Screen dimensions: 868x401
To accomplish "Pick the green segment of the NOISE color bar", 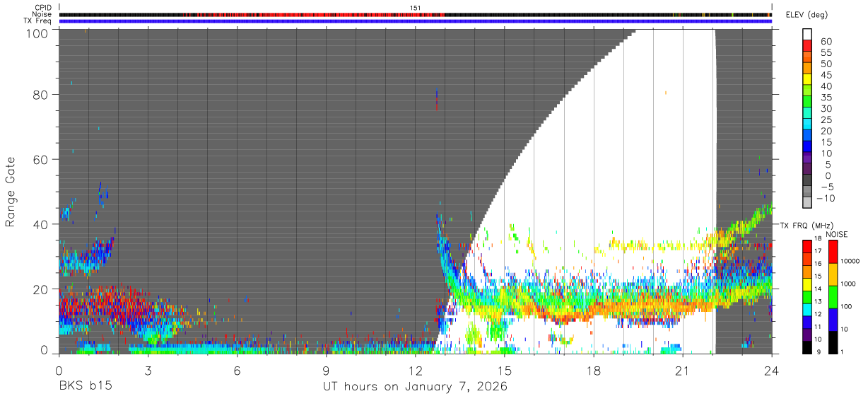I will tap(833, 296).
